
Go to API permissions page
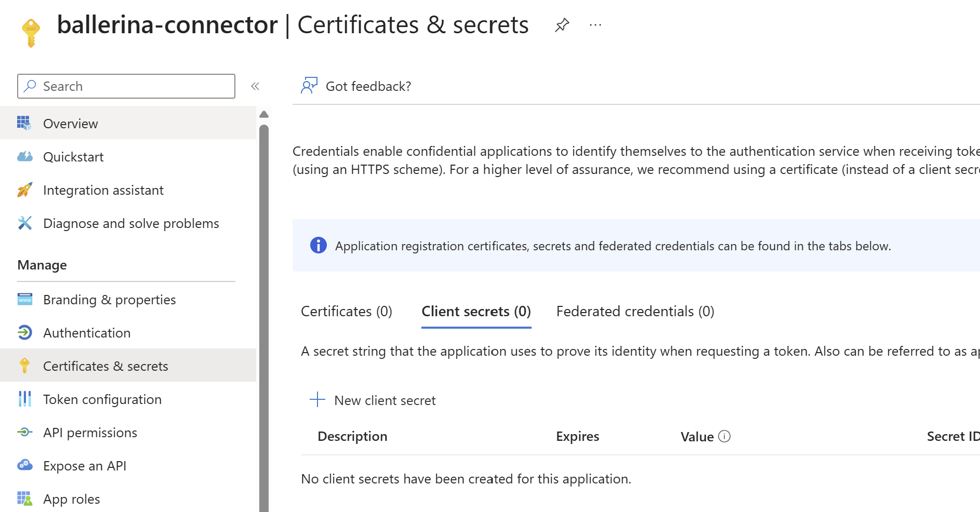(90, 433)
